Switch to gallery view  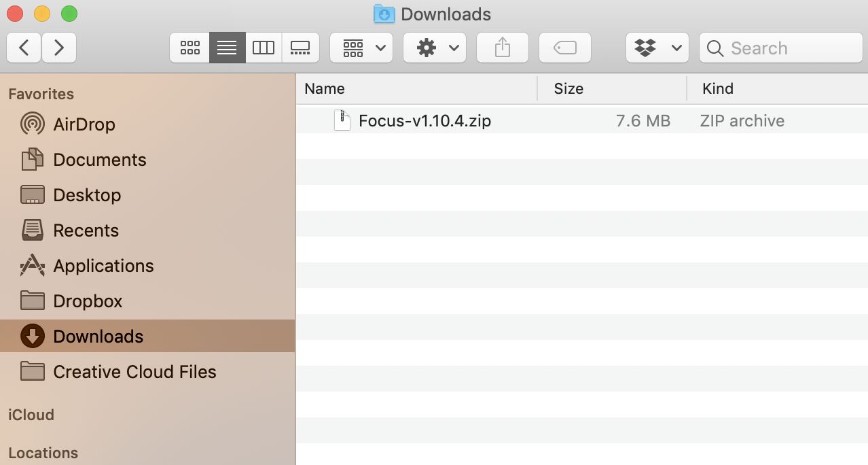coord(300,48)
